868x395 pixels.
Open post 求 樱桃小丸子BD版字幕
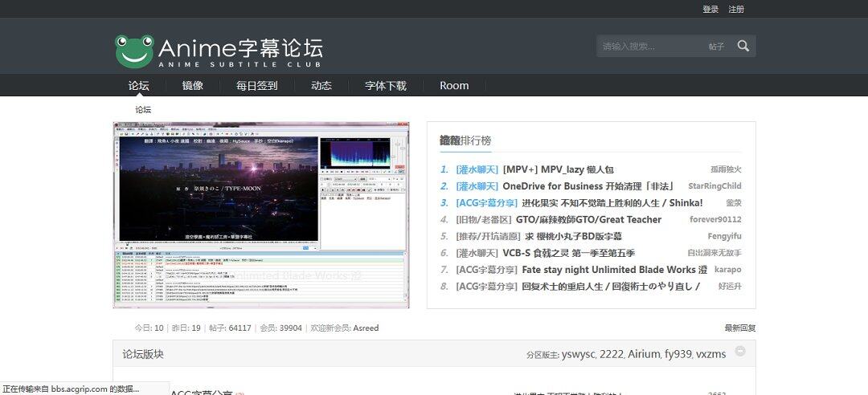coord(574,236)
